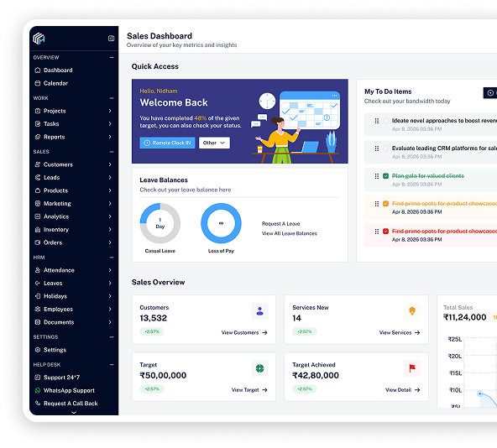The height and width of the screenshot is (448, 497).
Task: Click the Products icon in sidebar
Action: (x=38, y=190)
